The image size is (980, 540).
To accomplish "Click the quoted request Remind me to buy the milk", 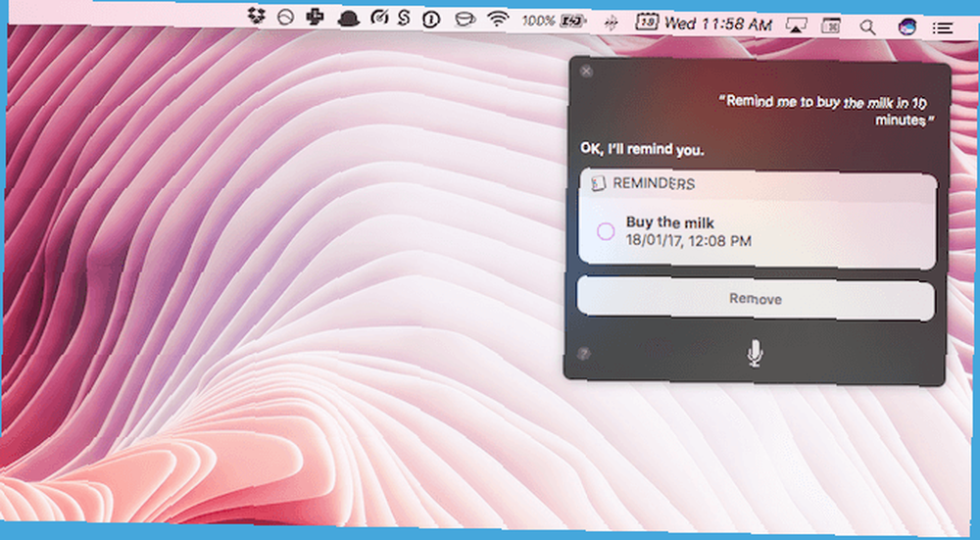I will pos(824,110).
